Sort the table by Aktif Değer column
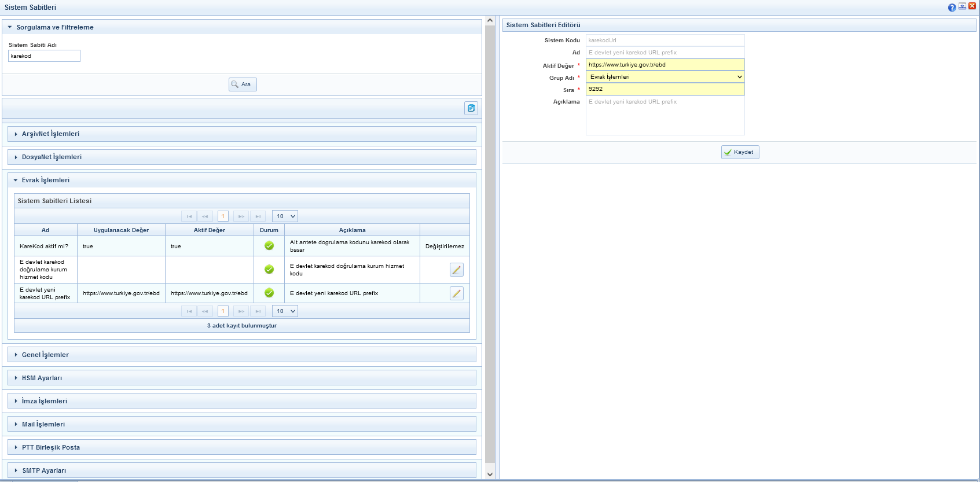 pos(209,230)
